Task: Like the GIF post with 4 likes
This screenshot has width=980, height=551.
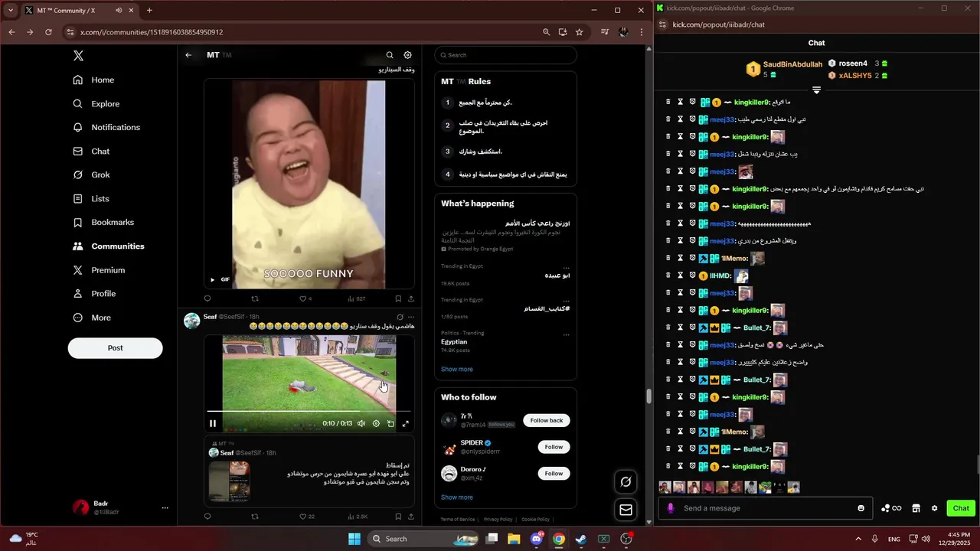Action: click(305, 298)
